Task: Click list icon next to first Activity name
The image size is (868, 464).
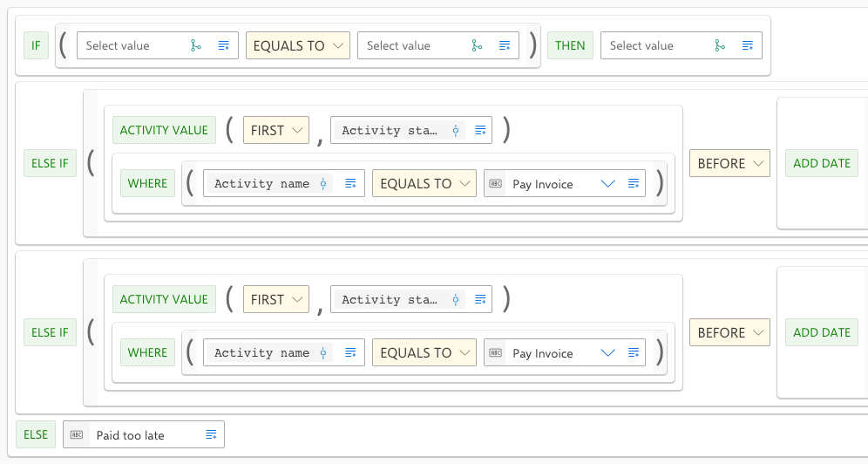Action: click(x=350, y=183)
